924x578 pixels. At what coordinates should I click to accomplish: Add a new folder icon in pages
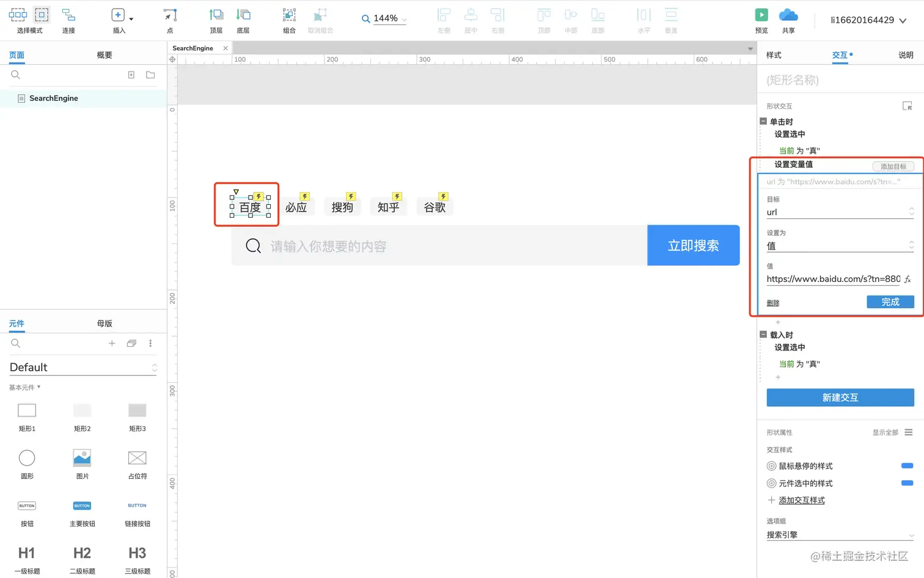coord(150,75)
